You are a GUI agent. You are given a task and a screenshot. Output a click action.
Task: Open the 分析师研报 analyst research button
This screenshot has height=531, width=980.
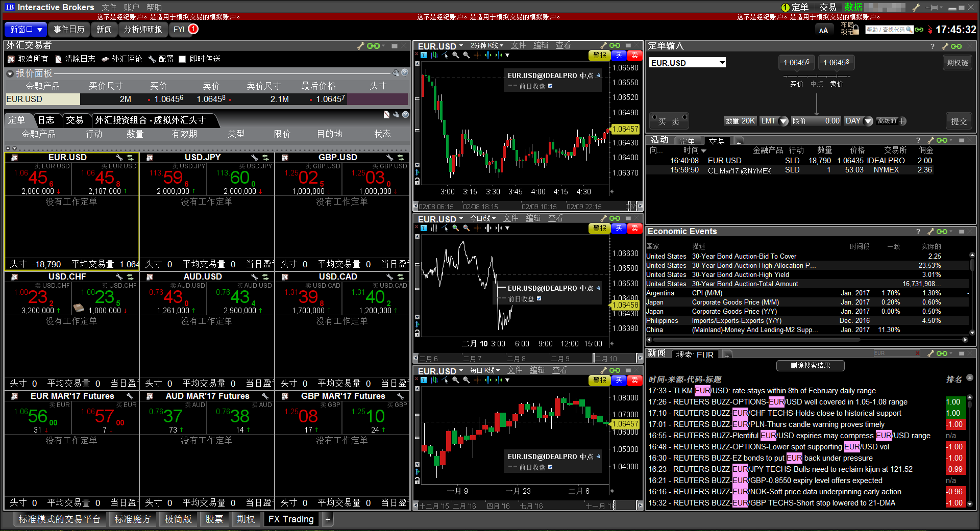click(143, 30)
